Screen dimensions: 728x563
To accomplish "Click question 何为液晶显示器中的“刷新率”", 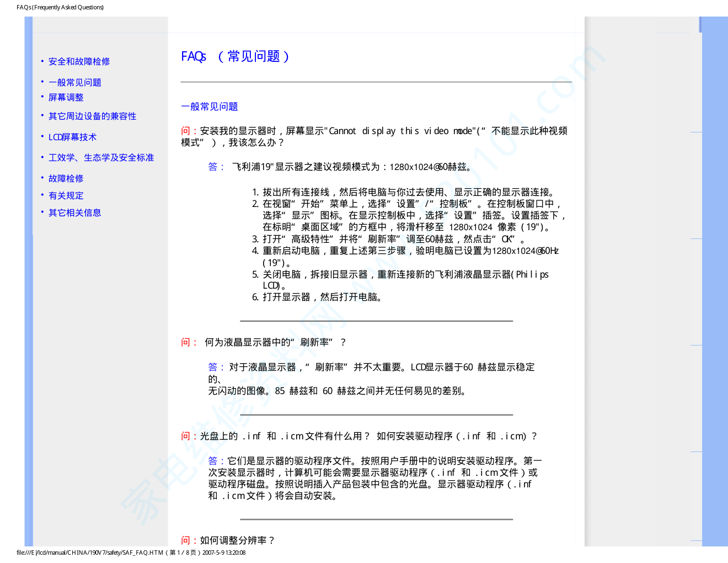I will point(264,342).
